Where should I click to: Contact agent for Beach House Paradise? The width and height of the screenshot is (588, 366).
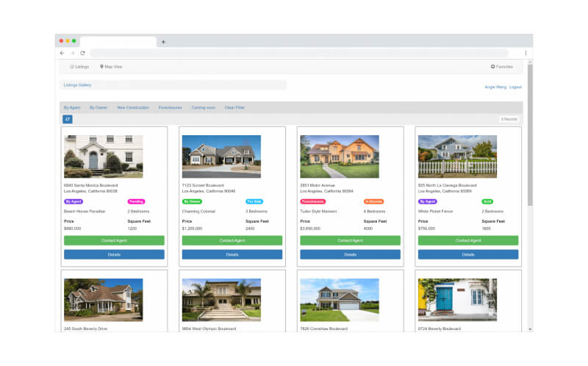[114, 240]
